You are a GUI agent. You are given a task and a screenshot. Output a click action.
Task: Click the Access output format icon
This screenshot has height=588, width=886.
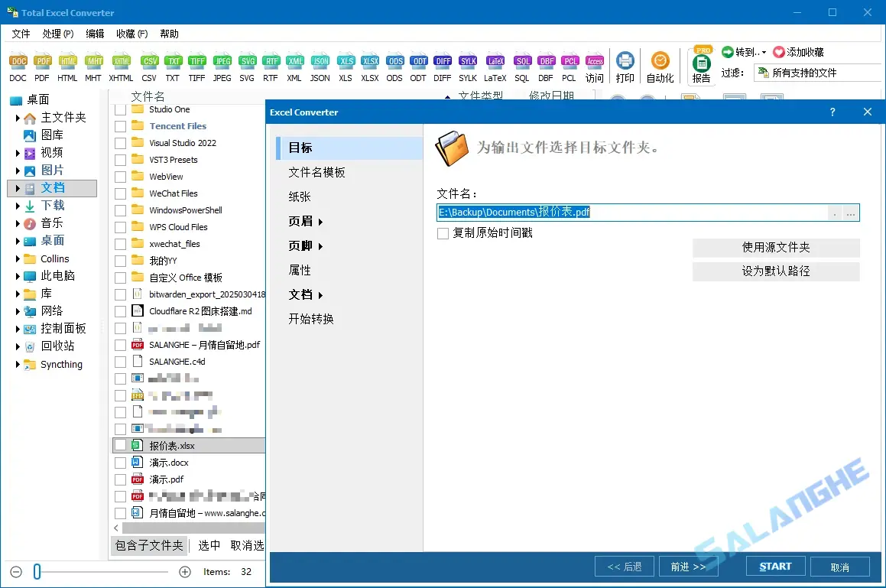coord(595,61)
